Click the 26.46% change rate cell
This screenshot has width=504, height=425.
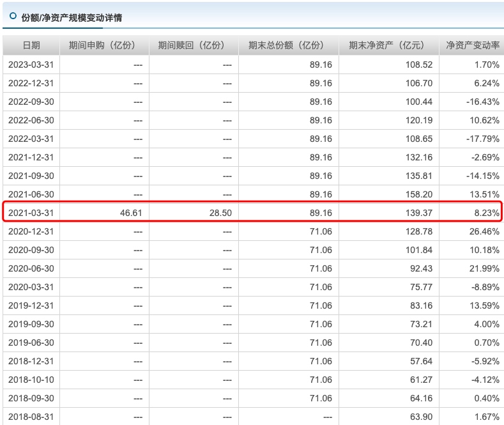pos(484,231)
